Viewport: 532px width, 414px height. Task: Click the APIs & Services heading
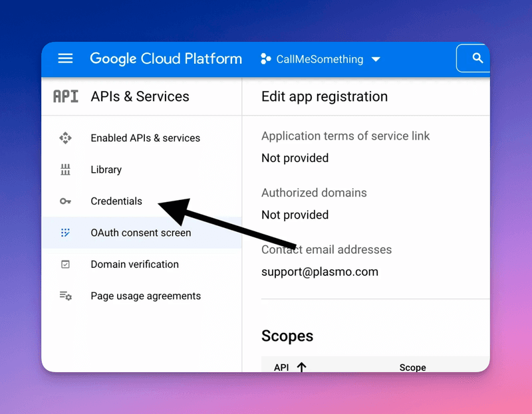pos(140,96)
